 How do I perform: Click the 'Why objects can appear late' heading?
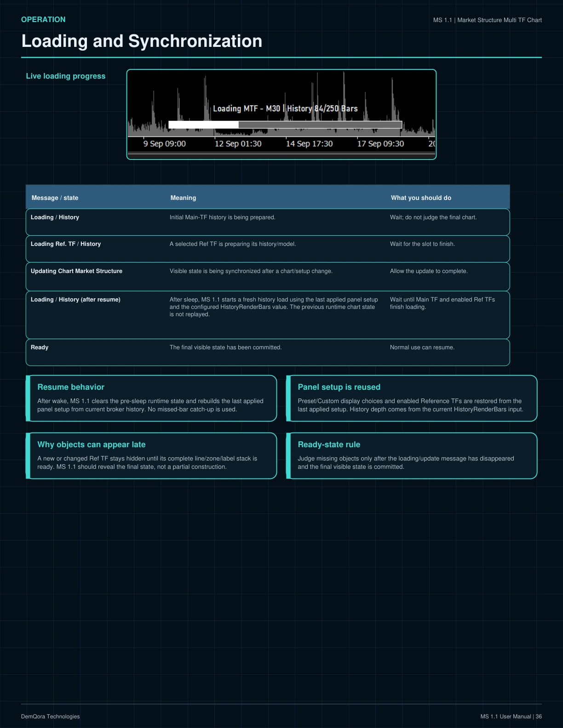pos(92,444)
